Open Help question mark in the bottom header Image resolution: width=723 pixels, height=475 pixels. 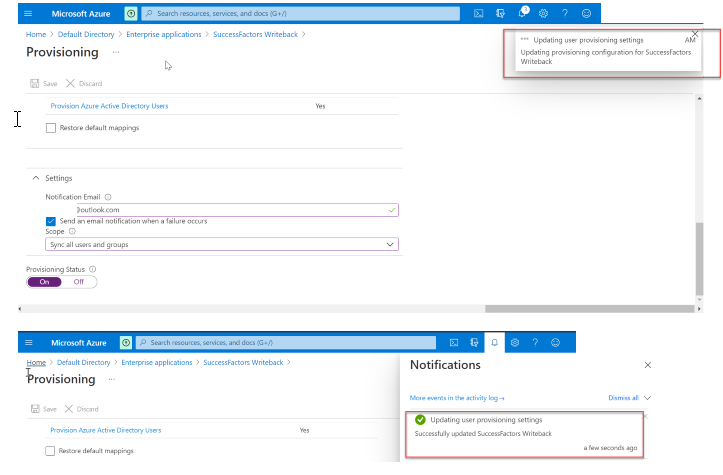tap(535, 343)
